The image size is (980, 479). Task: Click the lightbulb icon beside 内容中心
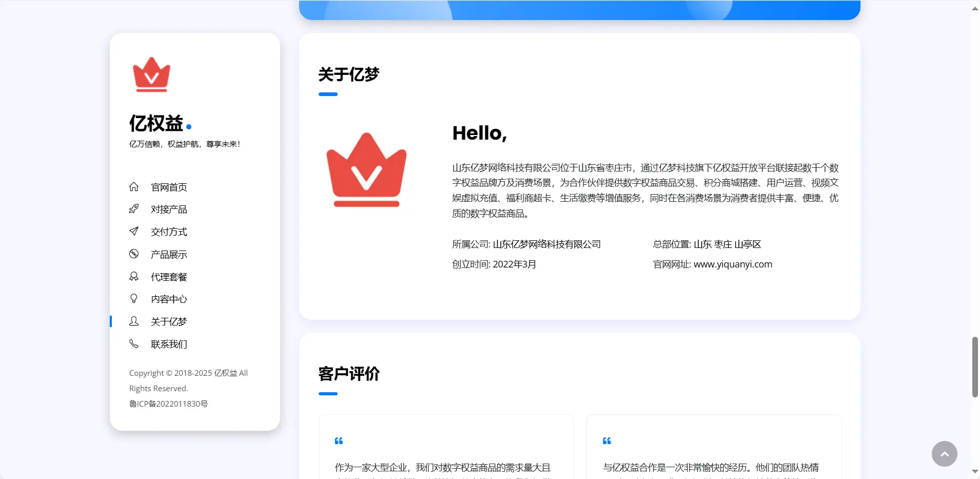pyautogui.click(x=134, y=299)
